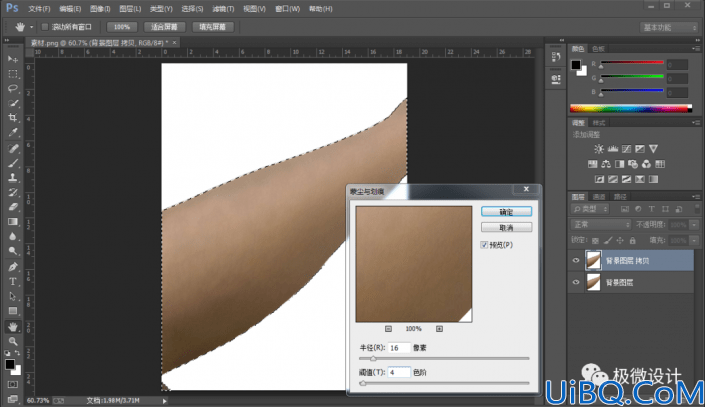Open the Opacity dropdown arrow
The image size is (705, 407).
pyautogui.click(x=694, y=224)
